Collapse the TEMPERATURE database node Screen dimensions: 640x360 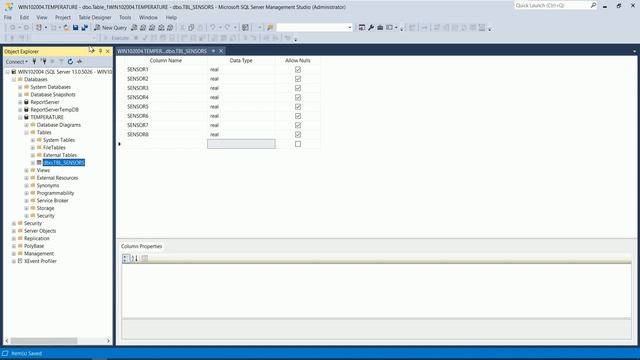[x=20, y=117]
